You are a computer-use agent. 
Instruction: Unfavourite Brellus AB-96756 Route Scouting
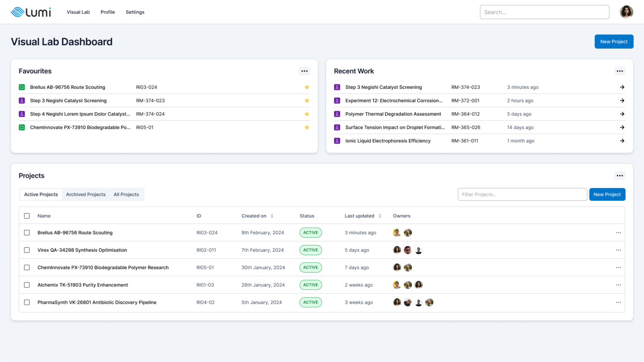click(x=307, y=87)
